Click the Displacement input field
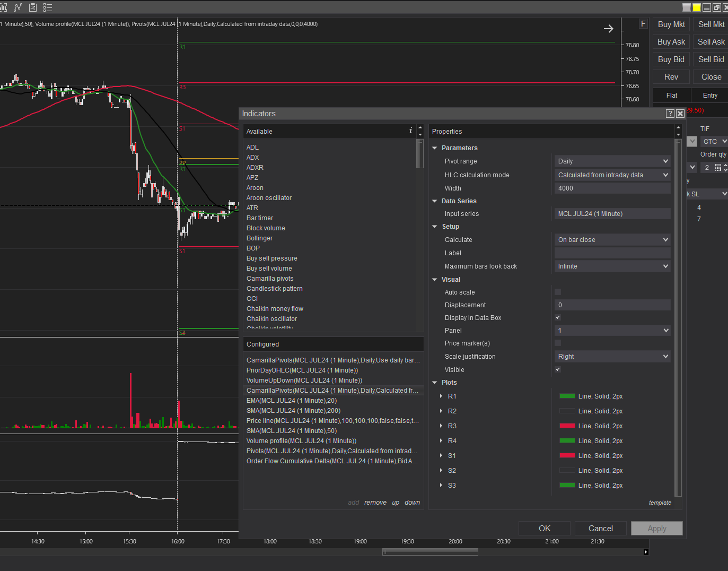The height and width of the screenshot is (571, 728). pos(612,305)
